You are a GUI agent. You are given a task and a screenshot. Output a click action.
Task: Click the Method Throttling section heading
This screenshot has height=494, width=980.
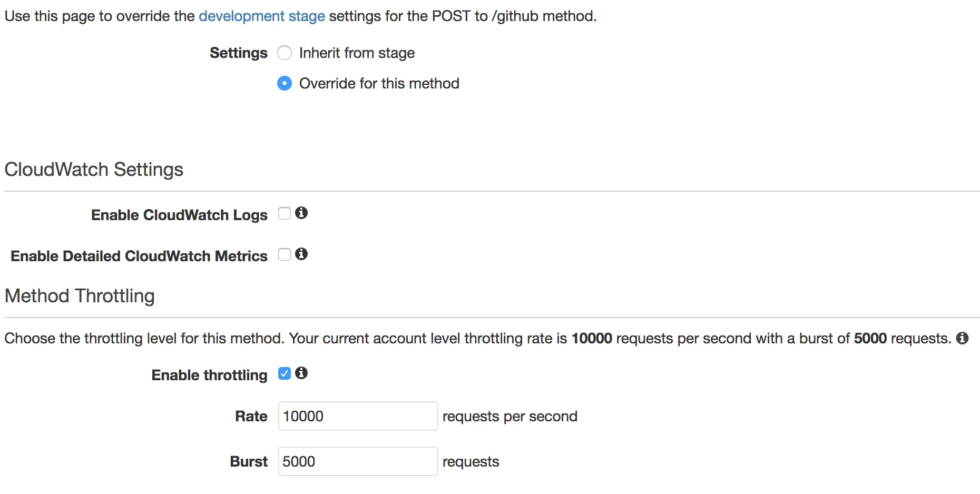(x=80, y=296)
